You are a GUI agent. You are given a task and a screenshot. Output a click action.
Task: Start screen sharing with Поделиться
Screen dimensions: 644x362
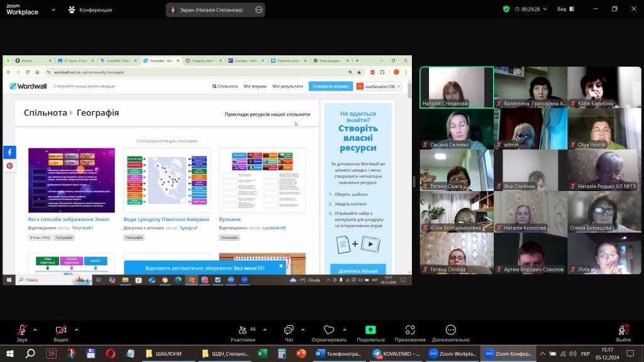(x=370, y=333)
